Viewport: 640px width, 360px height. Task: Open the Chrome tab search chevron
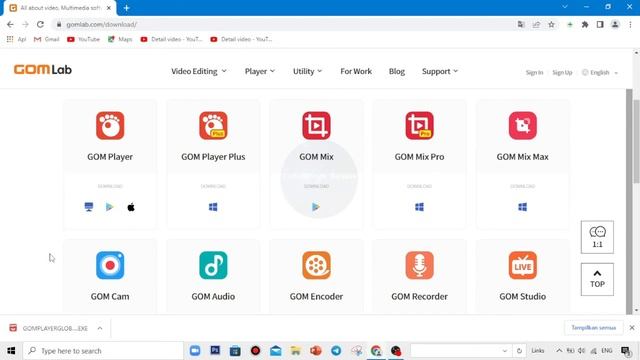[x=564, y=7]
